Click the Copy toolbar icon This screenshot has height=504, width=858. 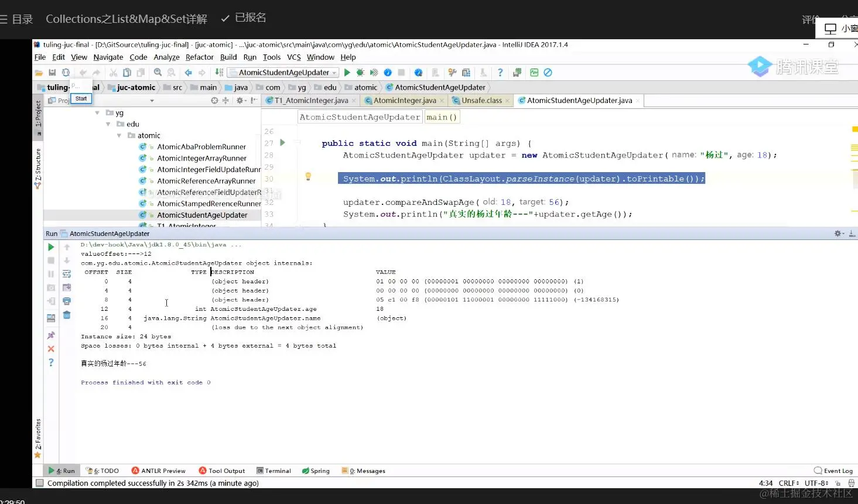point(127,73)
